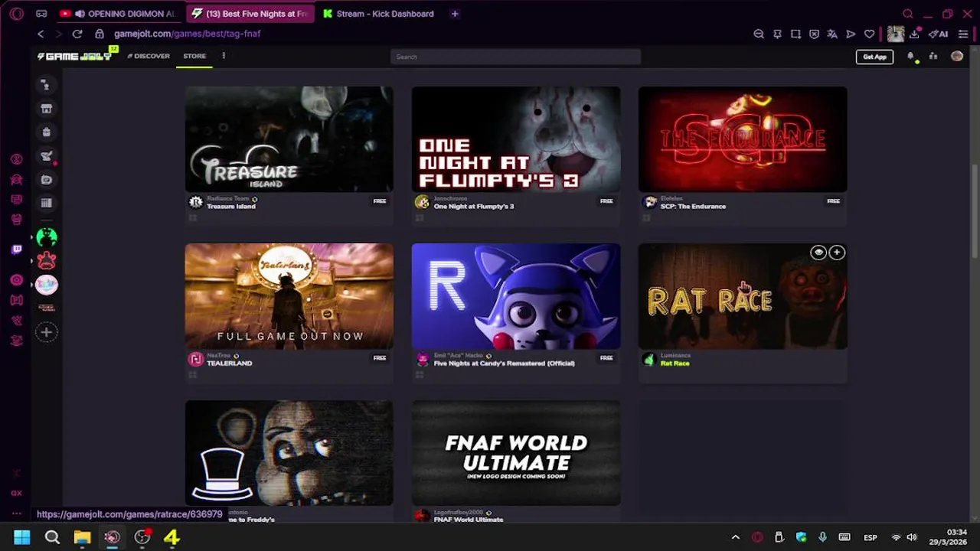Open the volume control in system tray
Image resolution: width=980 pixels, height=551 pixels.
tap(912, 537)
